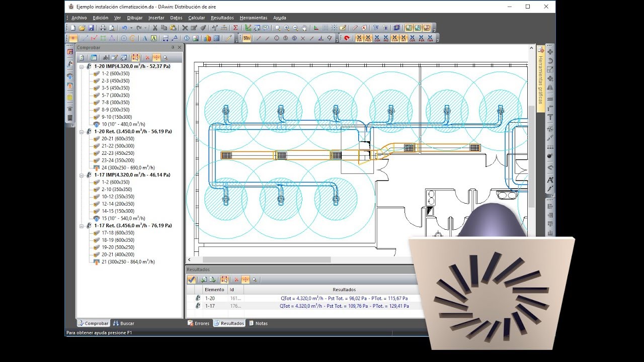Switch to the Buscar tab
Image resolution: width=644 pixels, height=362 pixels.
point(124,323)
